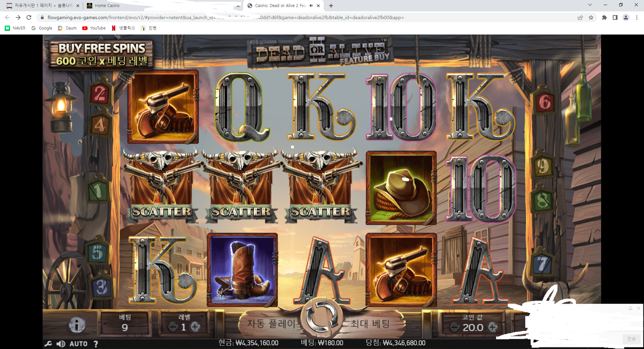Screen dimensions: 644x349
Task: Open the YouTube bookmark
Action: click(x=94, y=28)
